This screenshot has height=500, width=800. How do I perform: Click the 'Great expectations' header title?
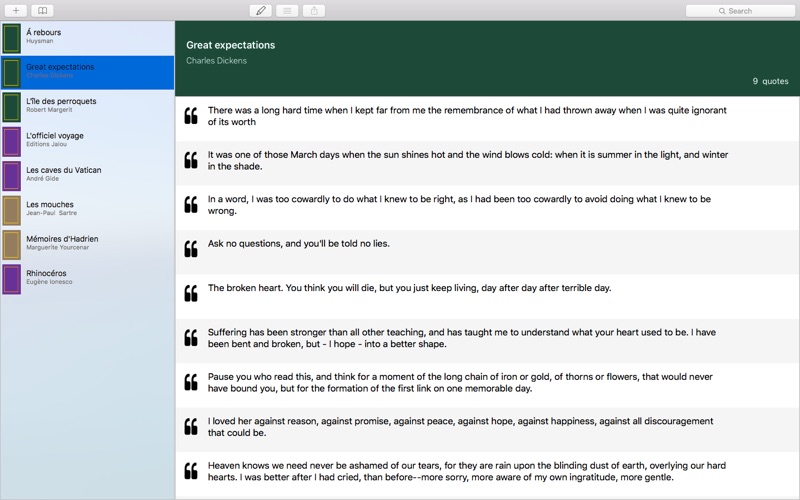click(x=231, y=45)
